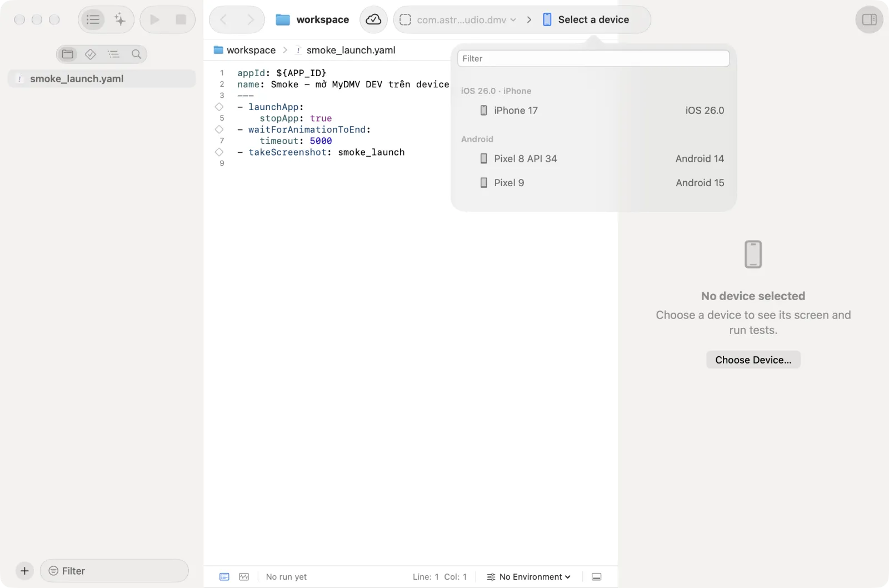Open the cloud upload icon
This screenshot has width=889, height=588.
[x=373, y=20]
